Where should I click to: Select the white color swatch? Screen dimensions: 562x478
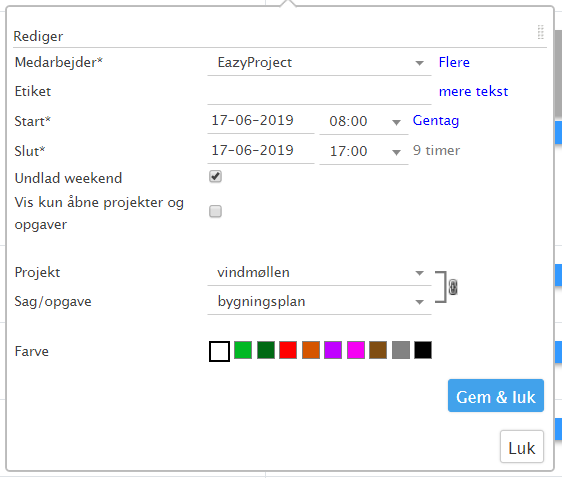pyautogui.click(x=219, y=351)
